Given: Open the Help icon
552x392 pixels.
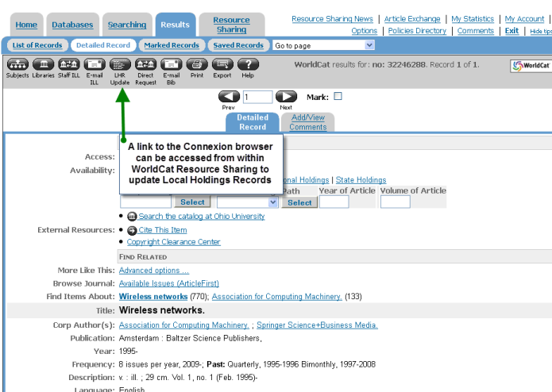Looking at the screenshot, I should [248, 65].
